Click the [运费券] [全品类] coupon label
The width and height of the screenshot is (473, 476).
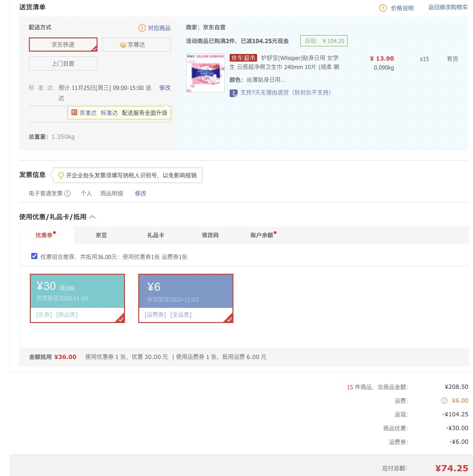click(168, 315)
